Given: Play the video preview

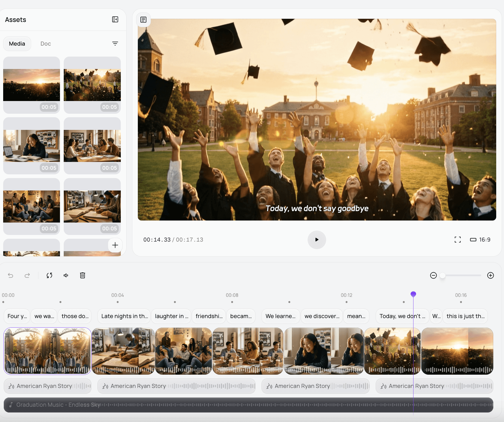Looking at the screenshot, I should click(x=317, y=240).
